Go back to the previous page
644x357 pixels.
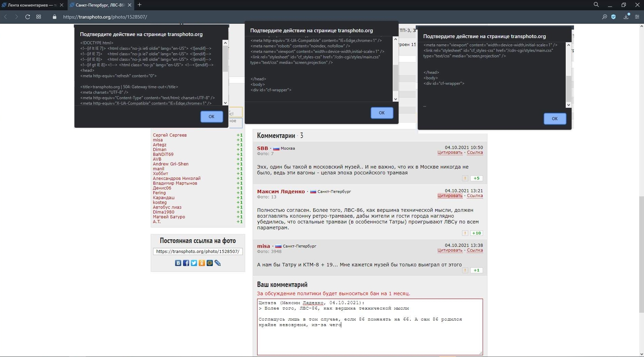[x=5, y=17]
